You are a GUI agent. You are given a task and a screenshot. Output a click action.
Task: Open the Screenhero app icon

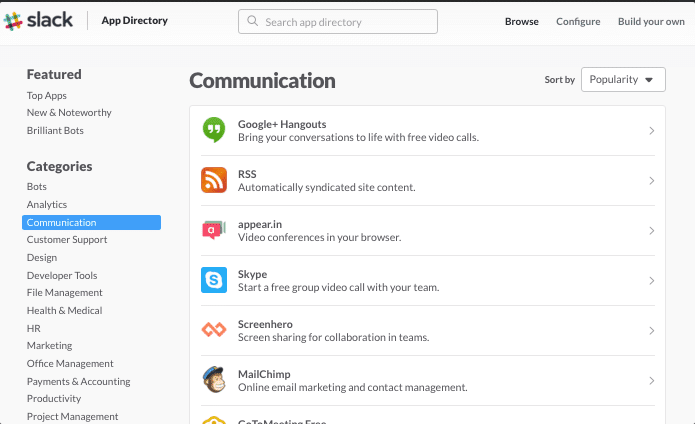[x=214, y=330]
